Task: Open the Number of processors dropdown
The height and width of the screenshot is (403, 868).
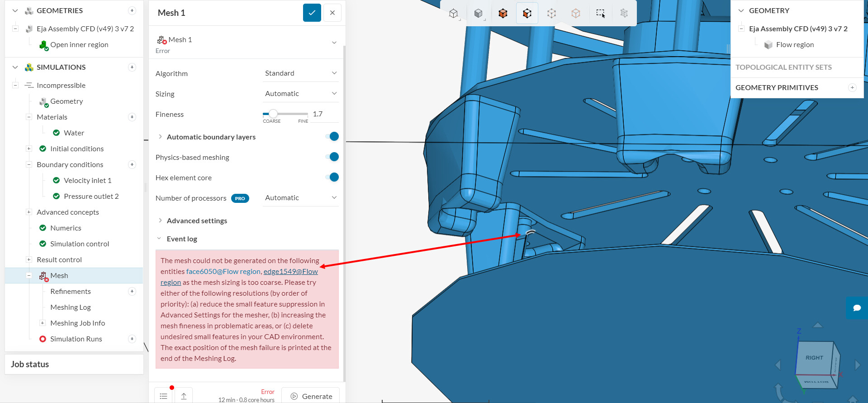Action: pyautogui.click(x=300, y=198)
